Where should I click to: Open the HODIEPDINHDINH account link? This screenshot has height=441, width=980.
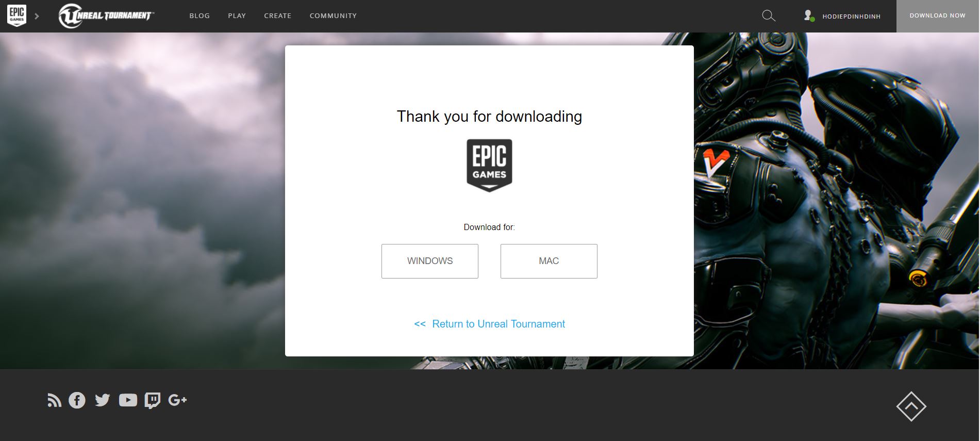click(851, 17)
